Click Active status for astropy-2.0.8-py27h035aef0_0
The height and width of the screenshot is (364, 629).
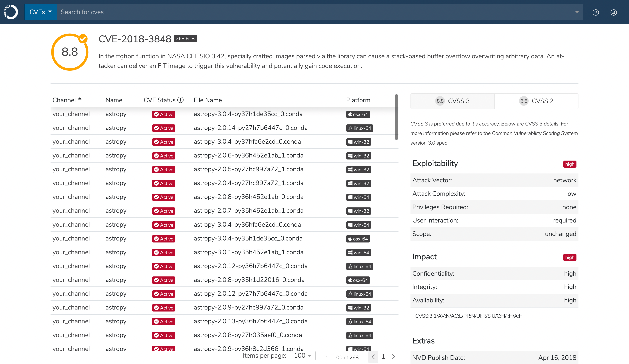[163, 335]
